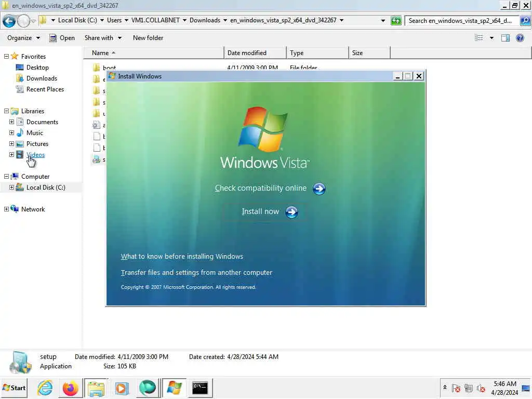Open the view options dropdown arrow
This screenshot has height=399, width=532.
(491, 38)
